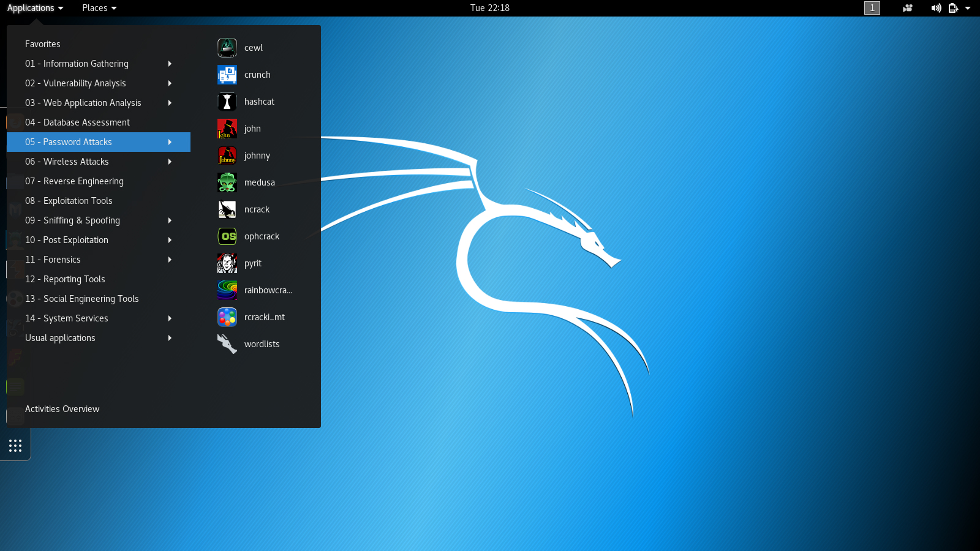Expand the System Services submenu arrow
The width and height of the screenshot is (980, 551).
[170, 318]
